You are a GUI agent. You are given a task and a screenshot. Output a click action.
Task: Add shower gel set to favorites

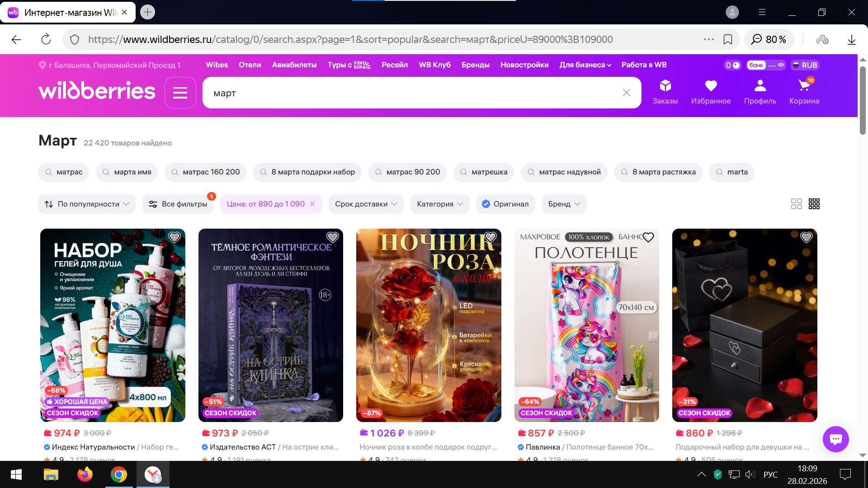pyautogui.click(x=174, y=237)
